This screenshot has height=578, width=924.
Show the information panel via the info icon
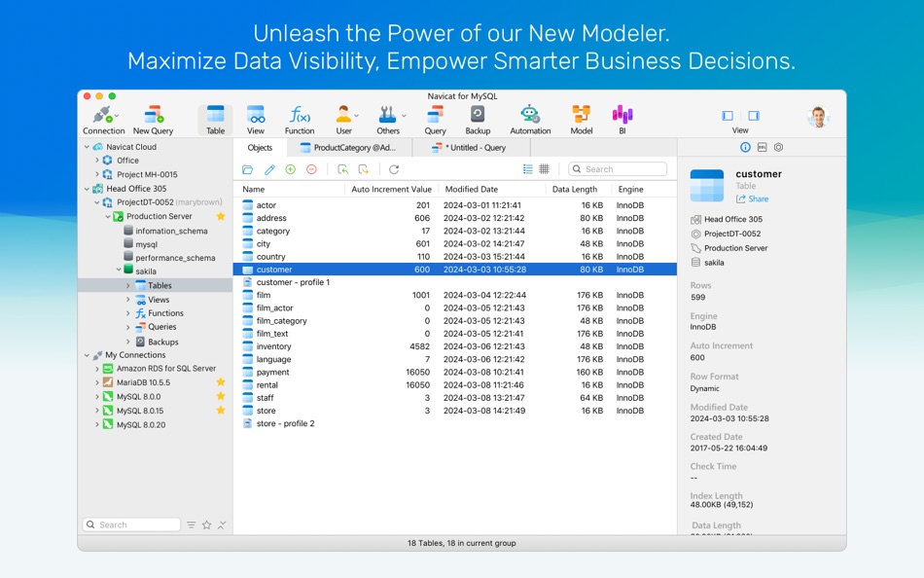coord(745,148)
